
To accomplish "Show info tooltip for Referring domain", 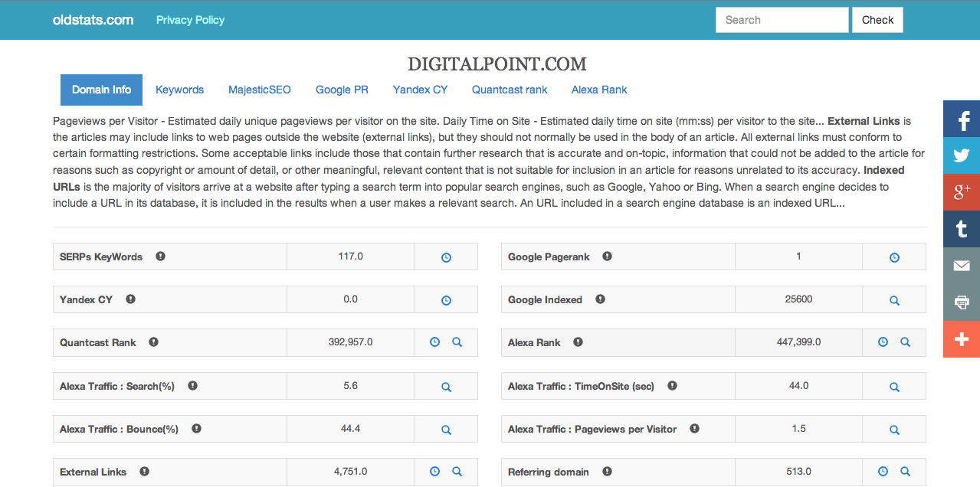I will (x=607, y=472).
